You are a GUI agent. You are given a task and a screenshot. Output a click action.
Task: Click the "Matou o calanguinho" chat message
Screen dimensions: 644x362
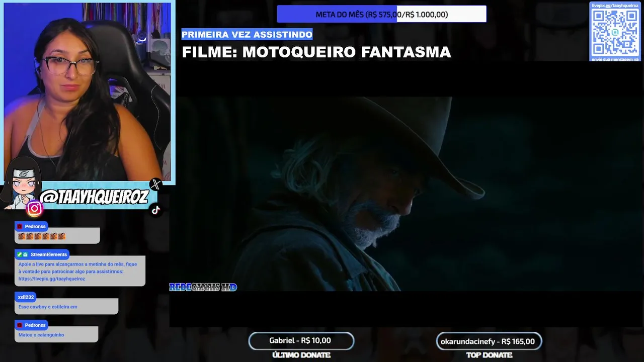(x=41, y=335)
